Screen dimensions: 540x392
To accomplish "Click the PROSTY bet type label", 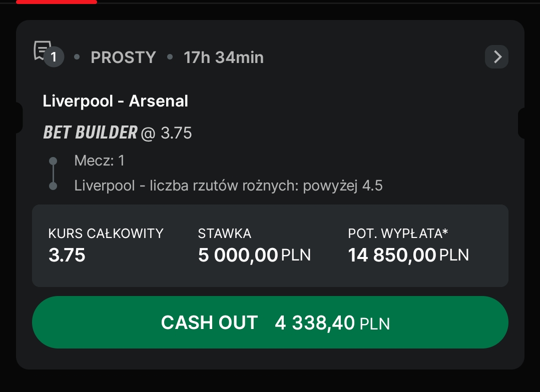I will click(x=123, y=57).
